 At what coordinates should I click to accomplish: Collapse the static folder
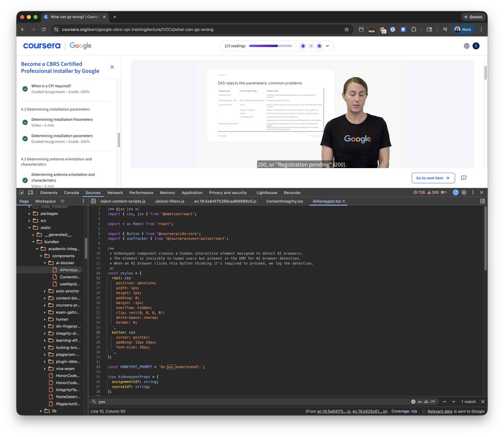click(x=29, y=228)
